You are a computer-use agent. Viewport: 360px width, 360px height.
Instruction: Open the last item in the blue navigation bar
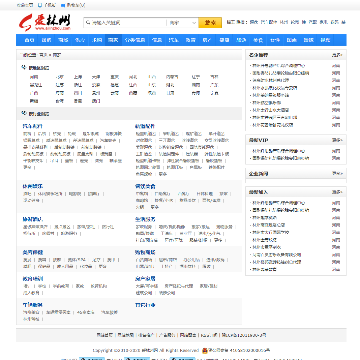[x=325, y=40]
